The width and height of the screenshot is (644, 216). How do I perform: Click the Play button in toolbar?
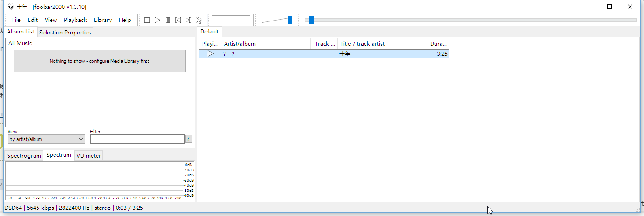[157, 20]
